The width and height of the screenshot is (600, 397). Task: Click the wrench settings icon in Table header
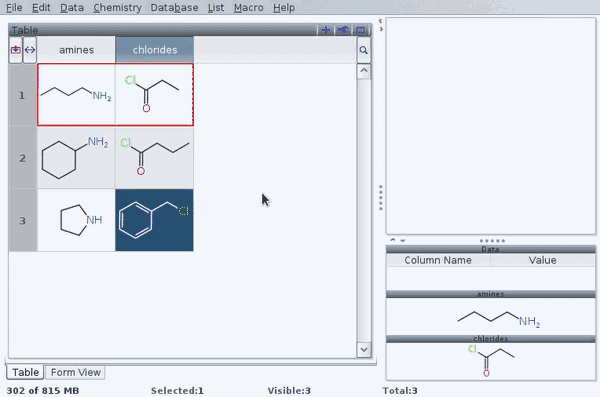click(343, 30)
